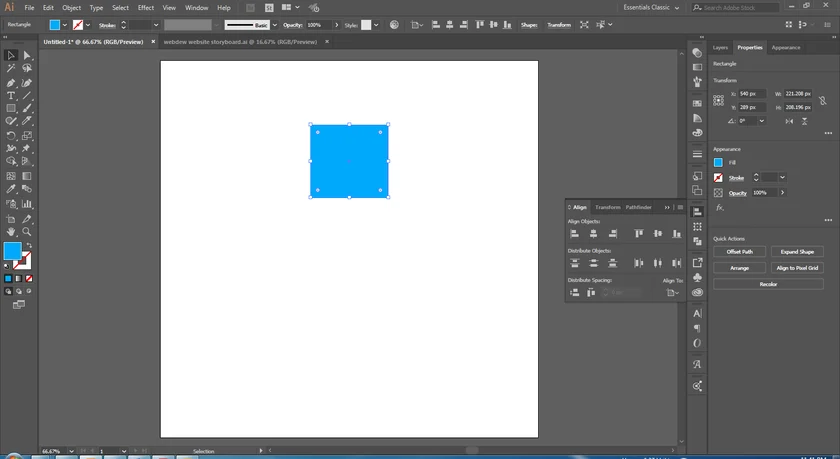Open the Object menu
The image size is (840, 459).
71,7
